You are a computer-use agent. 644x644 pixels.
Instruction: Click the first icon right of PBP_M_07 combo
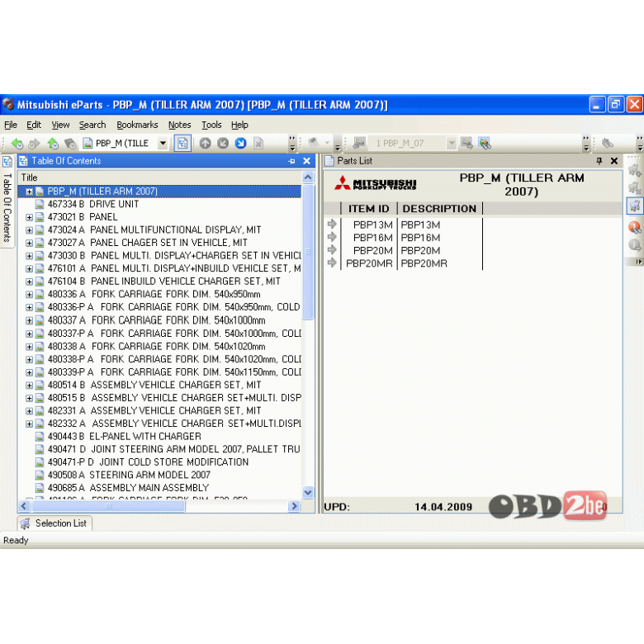(466, 144)
